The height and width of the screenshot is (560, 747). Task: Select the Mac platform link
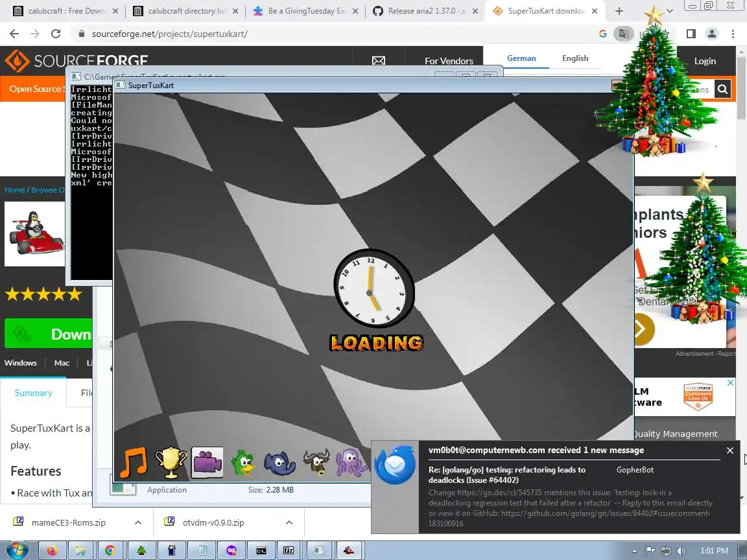click(x=62, y=363)
